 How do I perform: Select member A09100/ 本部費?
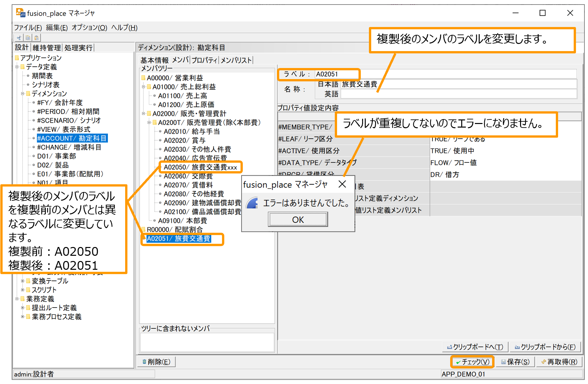tap(182, 221)
